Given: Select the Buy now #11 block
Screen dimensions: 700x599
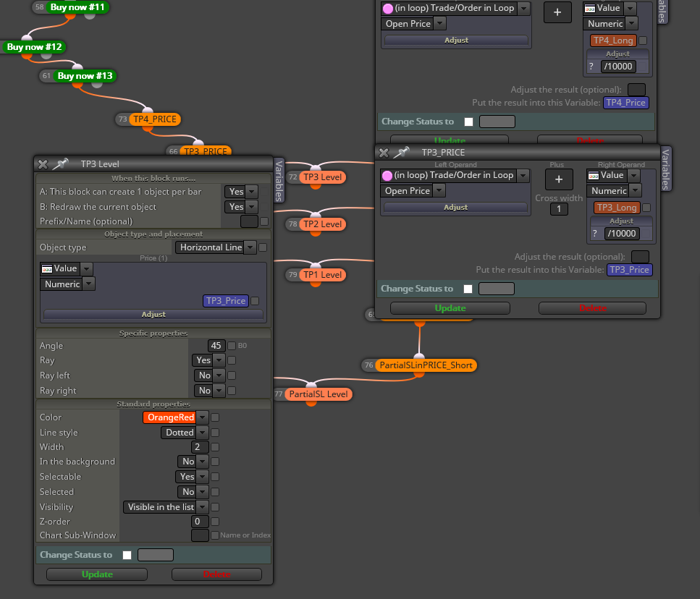Looking at the screenshot, I should tap(77, 7).
